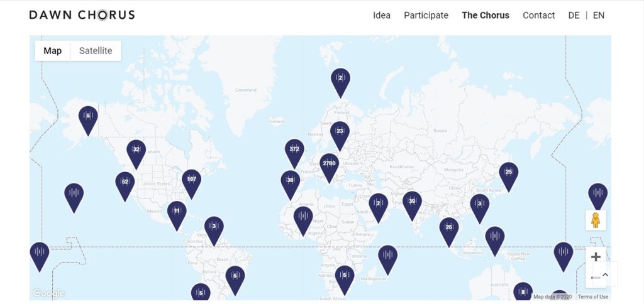
Task: Click the Pegman Street View icon
Action: 596,220
